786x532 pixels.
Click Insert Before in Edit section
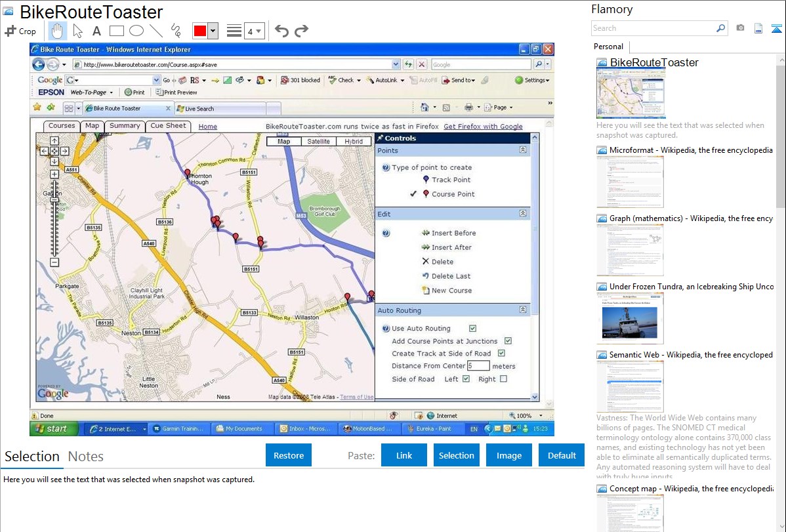449,233
